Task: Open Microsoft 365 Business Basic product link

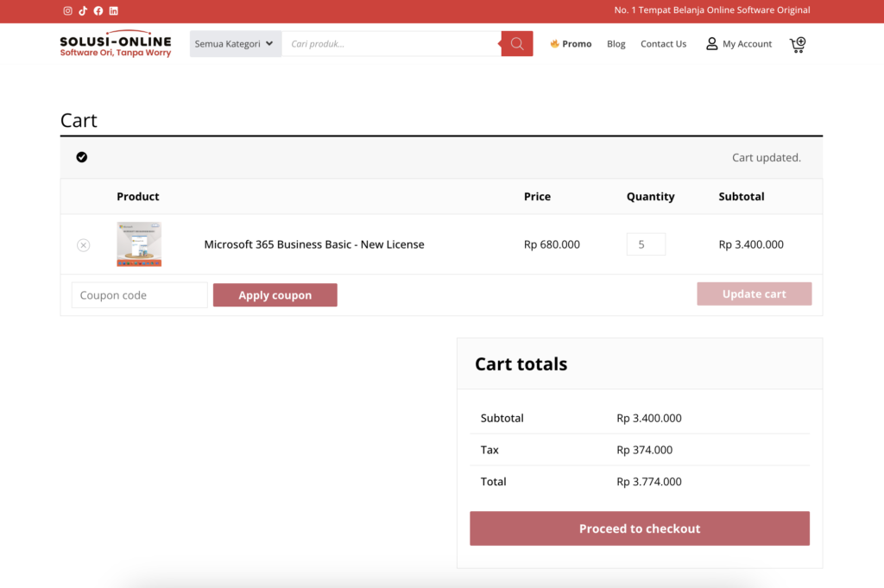Action: click(314, 244)
